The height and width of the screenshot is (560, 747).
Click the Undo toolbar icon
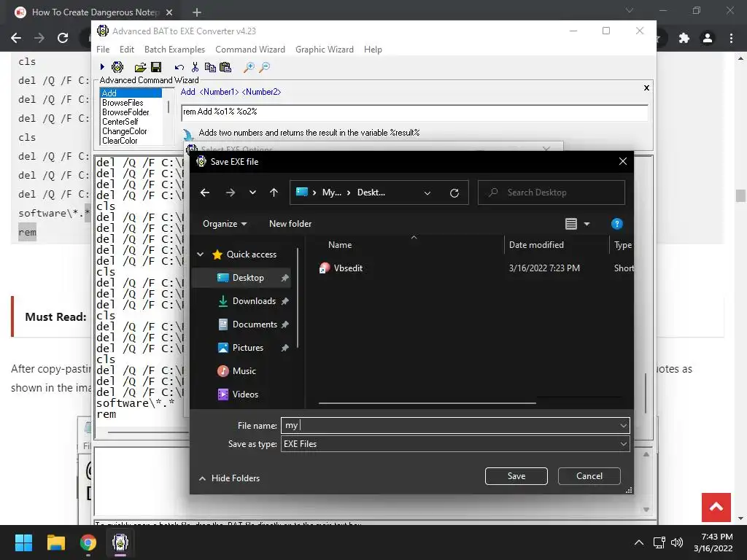[x=179, y=67]
